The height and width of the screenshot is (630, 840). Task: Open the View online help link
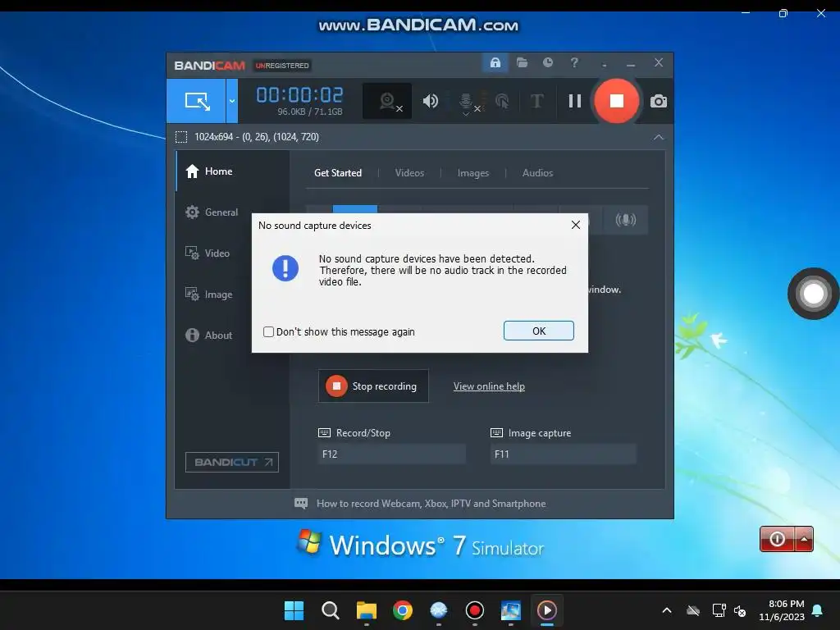click(489, 386)
